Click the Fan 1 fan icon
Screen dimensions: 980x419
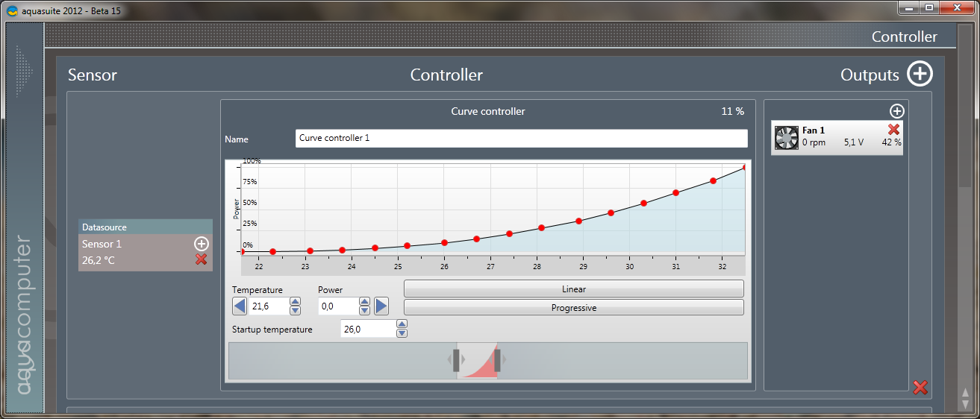pos(786,138)
